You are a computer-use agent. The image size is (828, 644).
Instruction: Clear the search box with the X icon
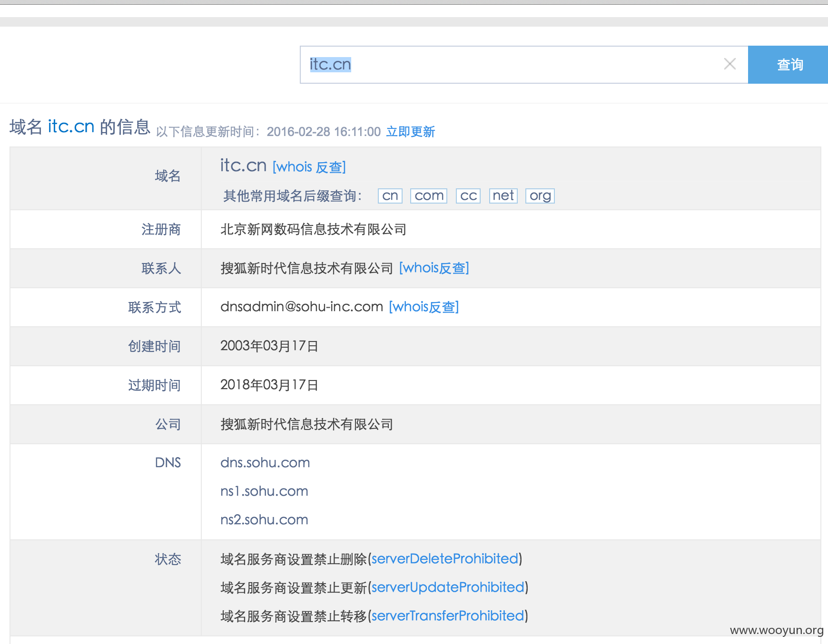tap(729, 64)
